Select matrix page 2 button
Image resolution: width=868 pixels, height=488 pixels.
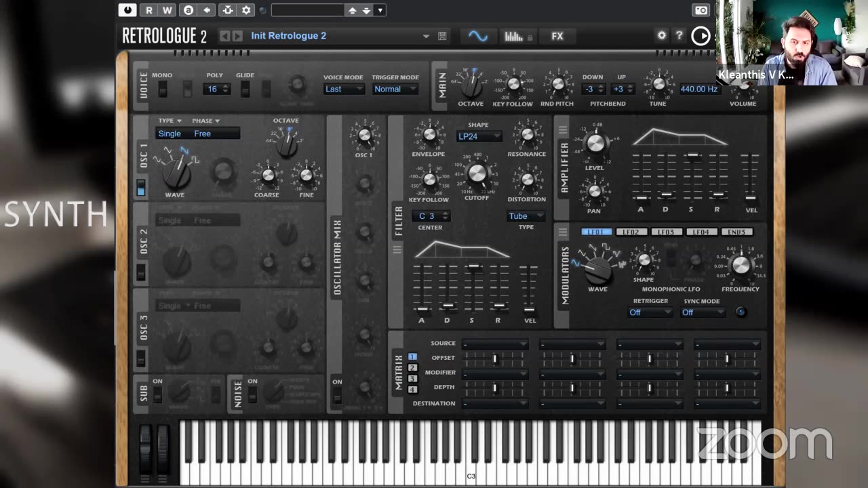[x=412, y=367]
